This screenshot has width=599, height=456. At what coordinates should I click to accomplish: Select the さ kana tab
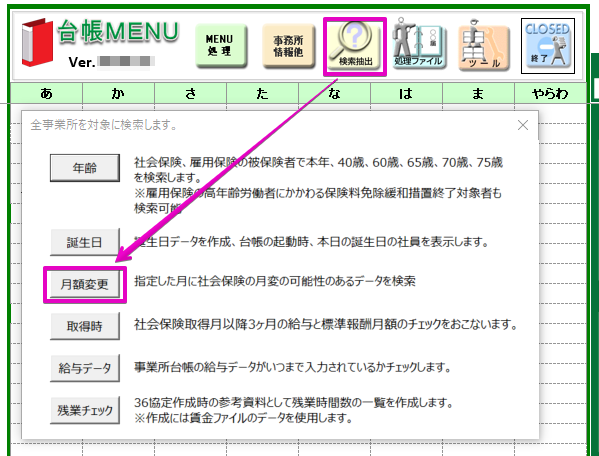click(x=190, y=93)
